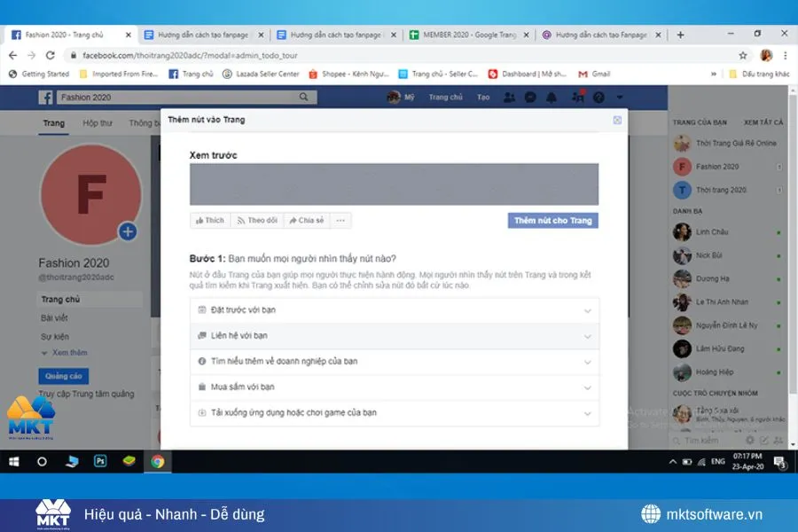The height and width of the screenshot is (532, 798).
Task: Expand the Đặt trước với bạn option
Action: pyautogui.click(x=395, y=310)
